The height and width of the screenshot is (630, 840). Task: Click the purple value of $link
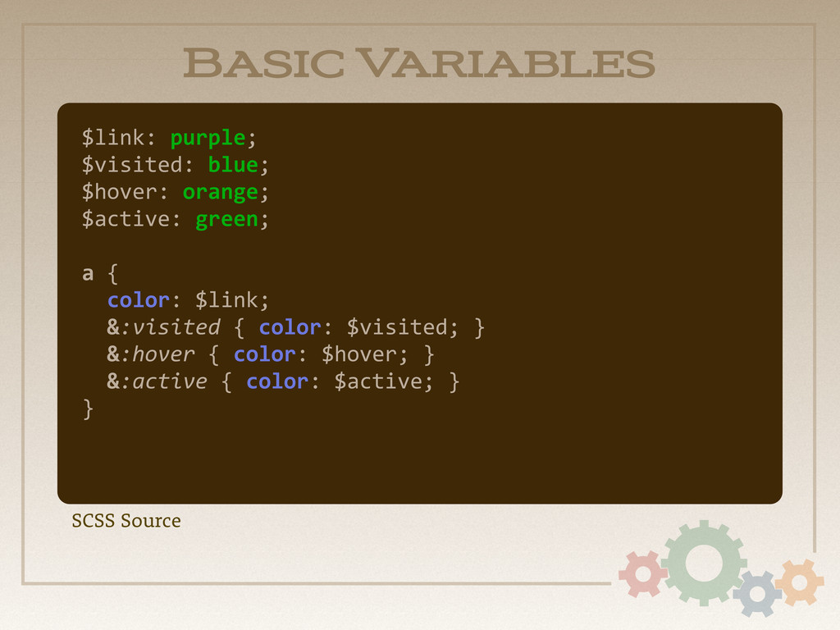pyautogui.click(x=208, y=138)
